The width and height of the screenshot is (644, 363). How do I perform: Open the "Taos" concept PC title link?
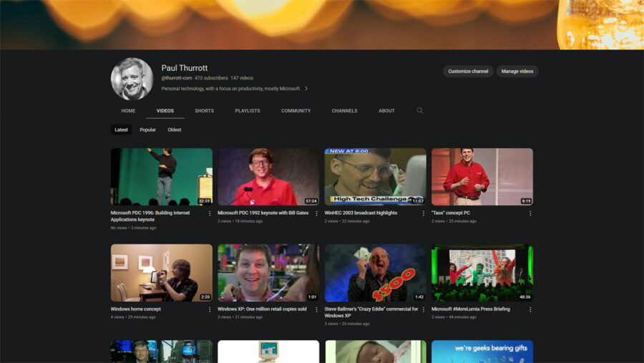pos(451,213)
